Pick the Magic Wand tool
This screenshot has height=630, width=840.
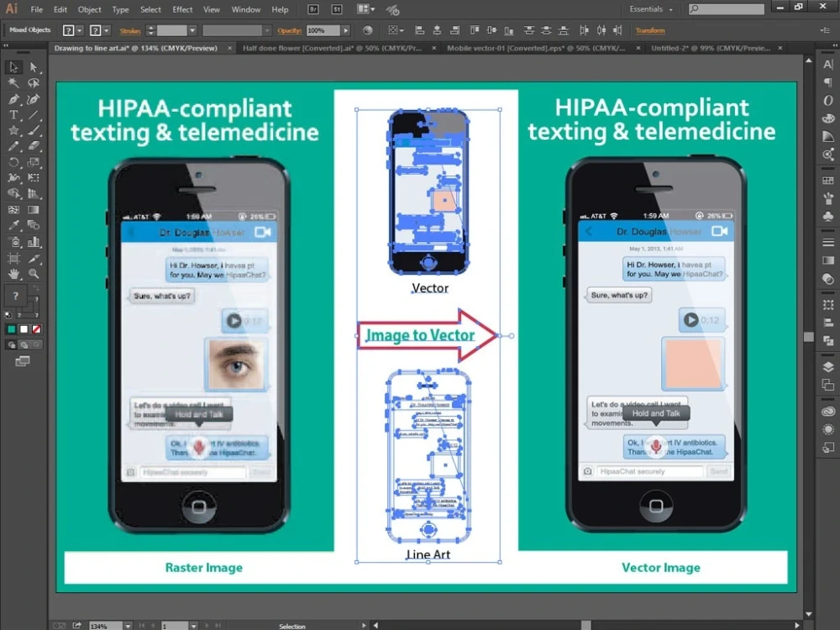[13, 83]
